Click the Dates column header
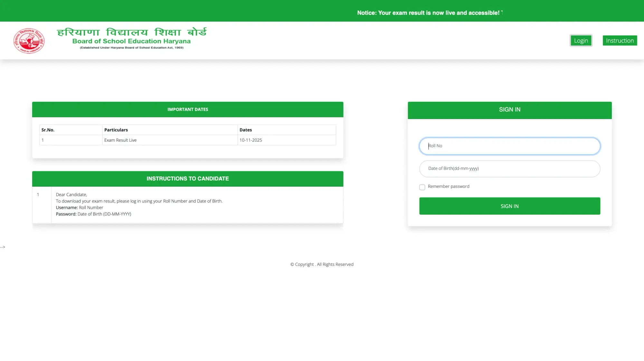The height and width of the screenshot is (361, 644). (x=245, y=130)
